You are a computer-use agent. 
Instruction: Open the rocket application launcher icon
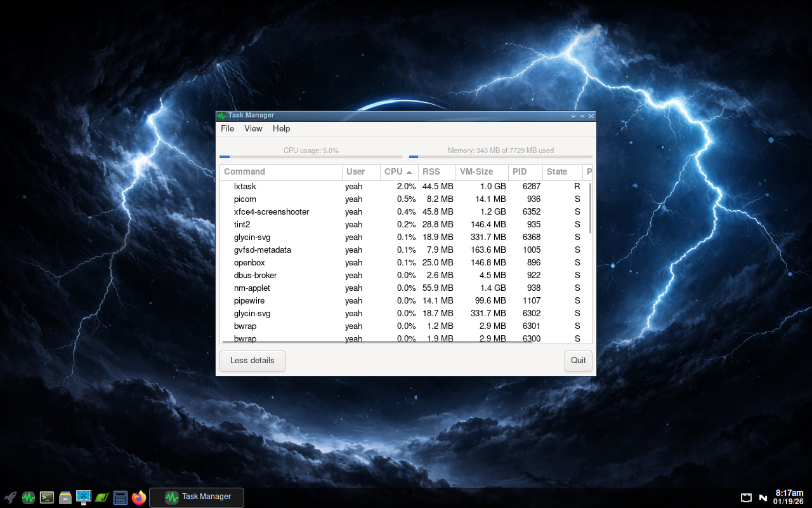[10, 497]
